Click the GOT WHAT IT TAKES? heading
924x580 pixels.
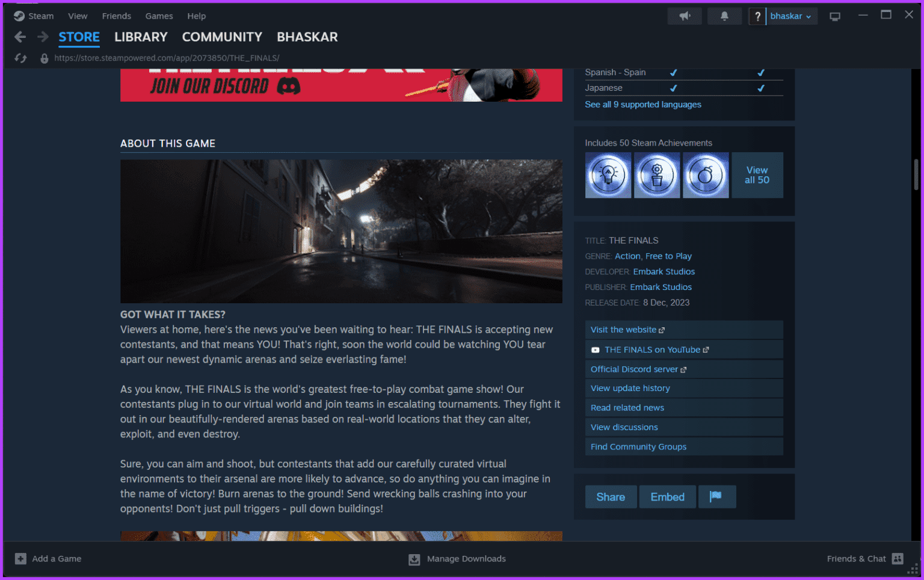173,315
